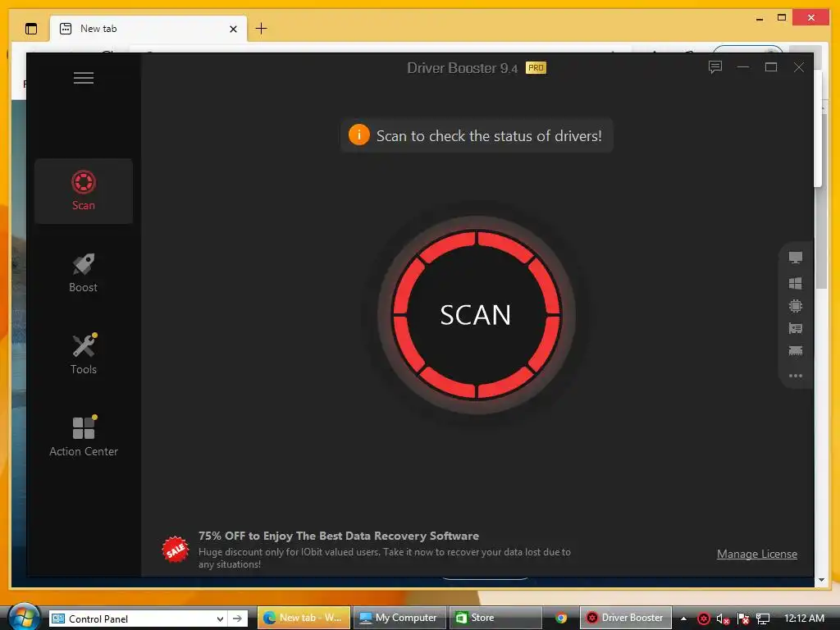Maximize the browser window

tap(782, 18)
